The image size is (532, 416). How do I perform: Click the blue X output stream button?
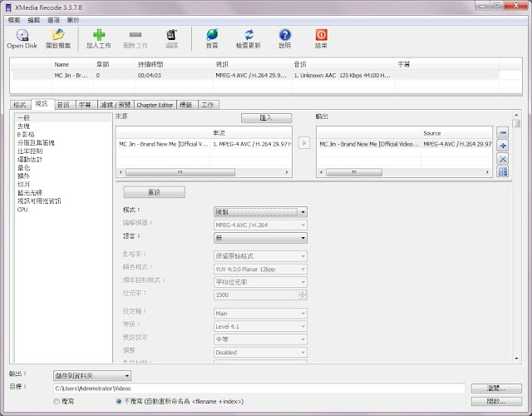[502, 159]
